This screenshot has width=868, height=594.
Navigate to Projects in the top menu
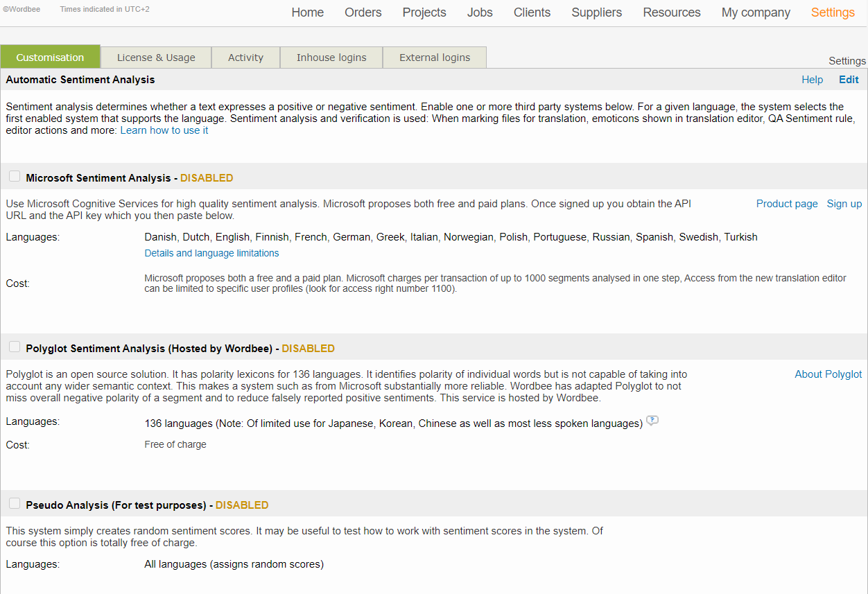point(424,12)
